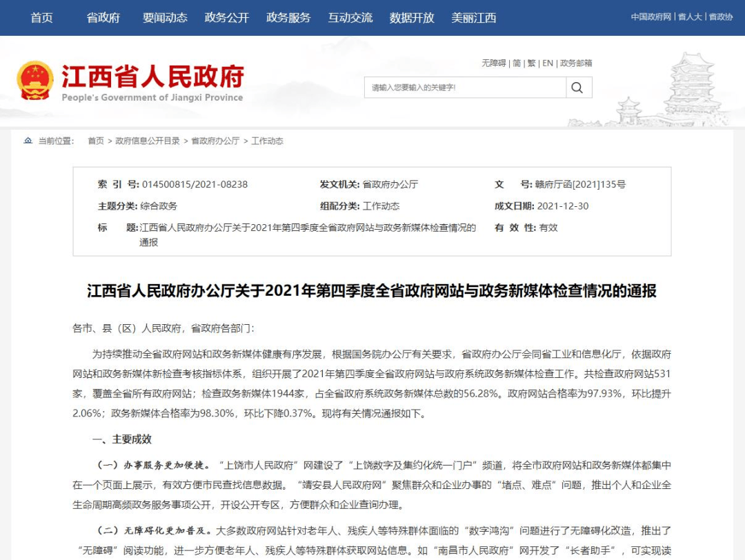
Task: Click the keyword search input field
Action: (465, 88)
